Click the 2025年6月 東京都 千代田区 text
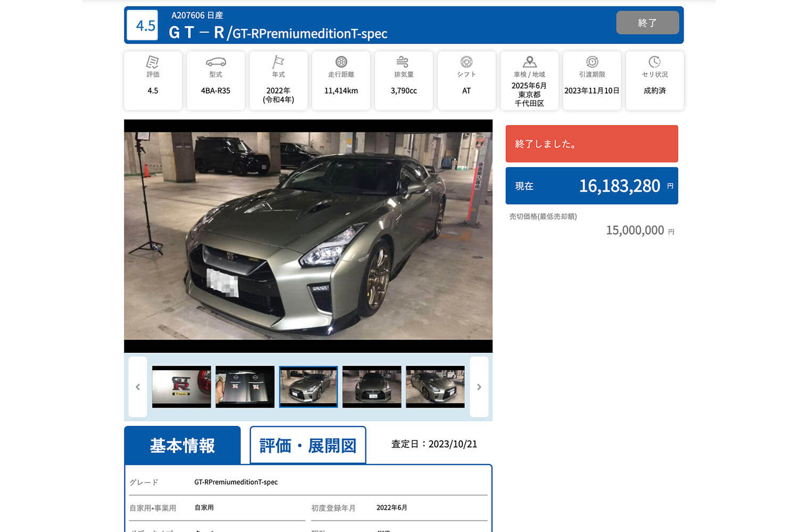The width and height of the screenshot is (798, 532). click(x=529, y=95)
